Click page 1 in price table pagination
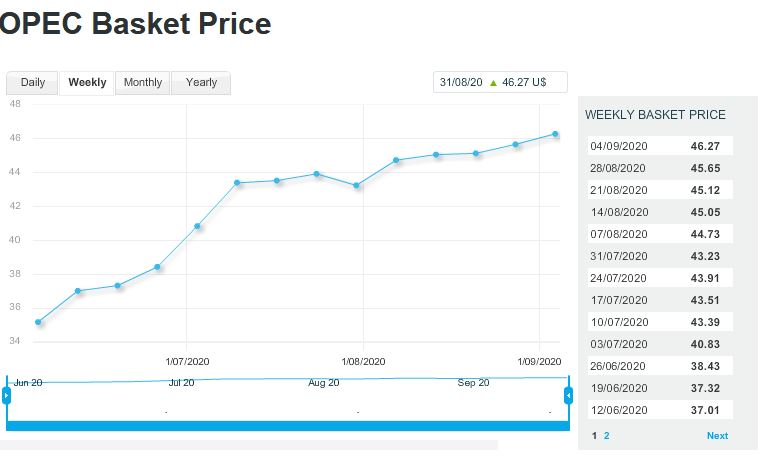Screen dimensions: 762x456 click(x=595, y=436)
